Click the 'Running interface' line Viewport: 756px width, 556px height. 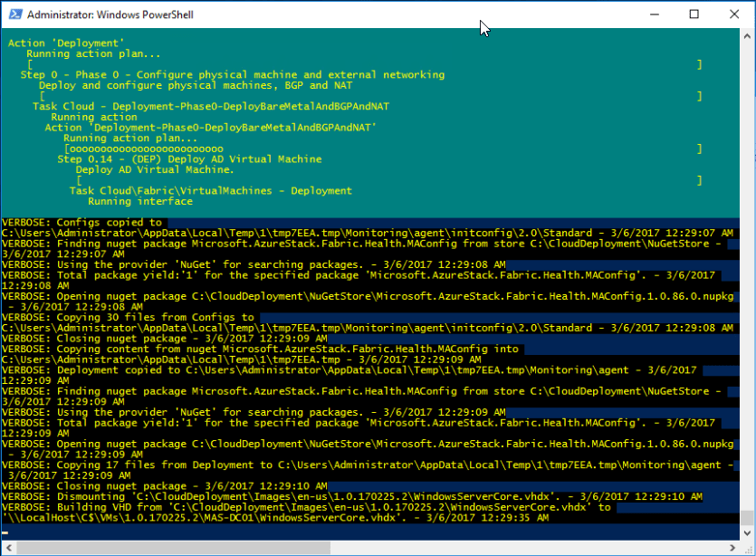(140, 201)
